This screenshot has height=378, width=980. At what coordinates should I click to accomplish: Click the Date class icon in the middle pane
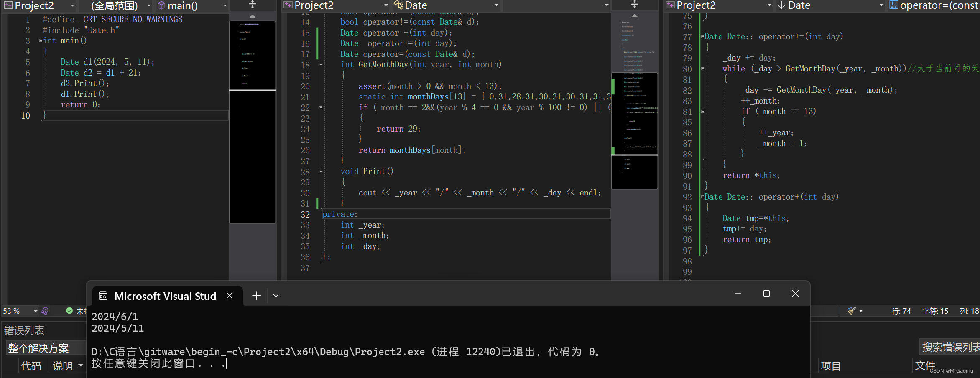coord(398,5)
